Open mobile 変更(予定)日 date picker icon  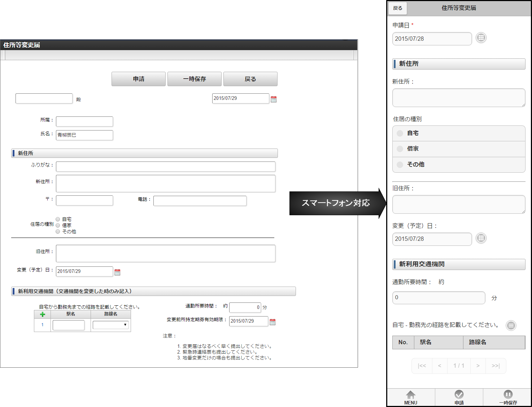pyautogui.click(x=481, y=238)
